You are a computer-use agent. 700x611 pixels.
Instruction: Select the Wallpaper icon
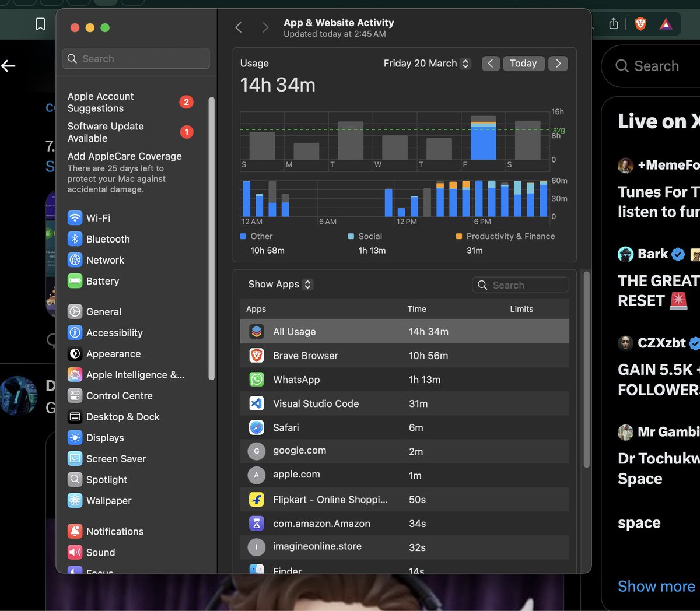coord(75,501)
